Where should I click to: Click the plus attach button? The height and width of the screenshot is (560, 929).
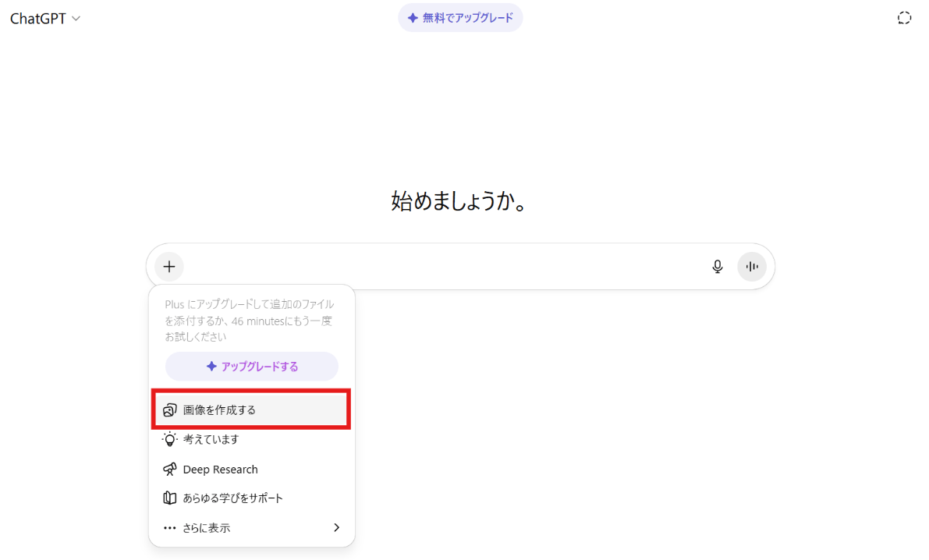pyautogui.click(x=169, y=267)
